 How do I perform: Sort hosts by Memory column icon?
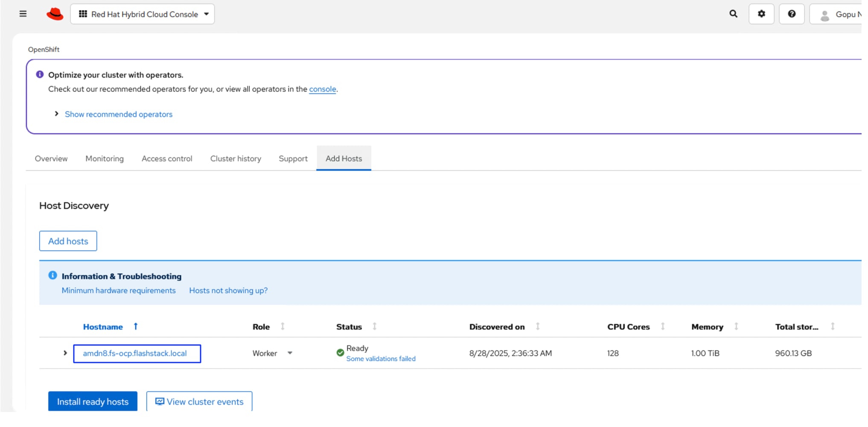pos(736,327)
